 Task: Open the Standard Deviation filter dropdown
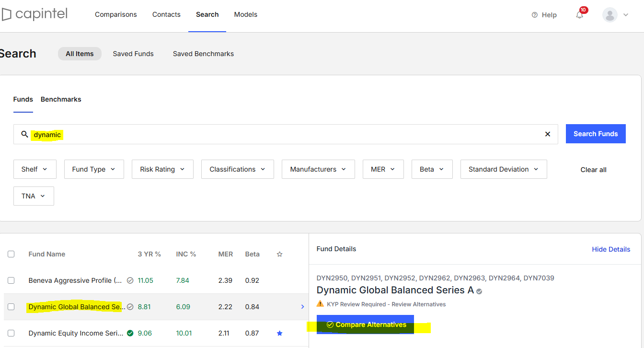[x=504, y=169]
